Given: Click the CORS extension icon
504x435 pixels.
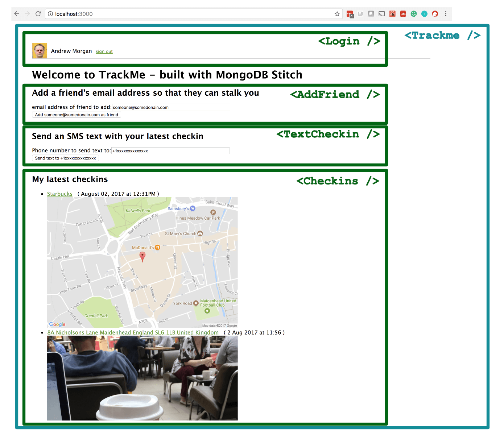Looking at the screenshot, I should 403,13.
